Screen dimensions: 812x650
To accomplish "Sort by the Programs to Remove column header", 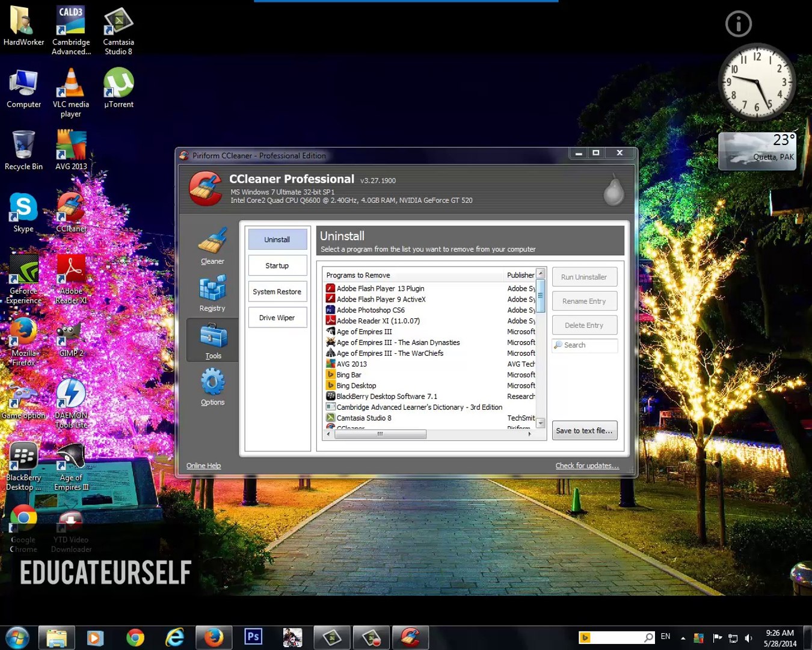I will [413, 275].
